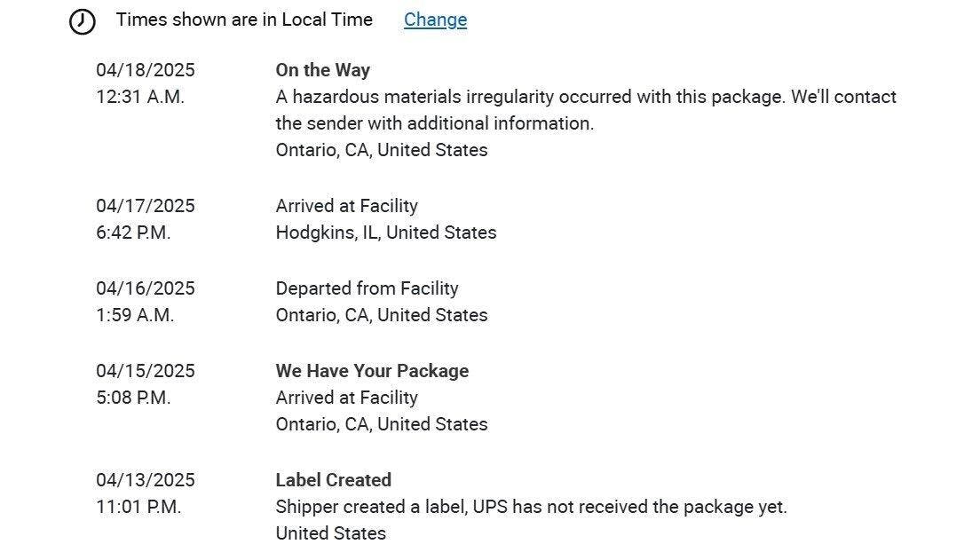Select the 04/15/2025 date entry

pyautogui.click(x=146, y=371)
